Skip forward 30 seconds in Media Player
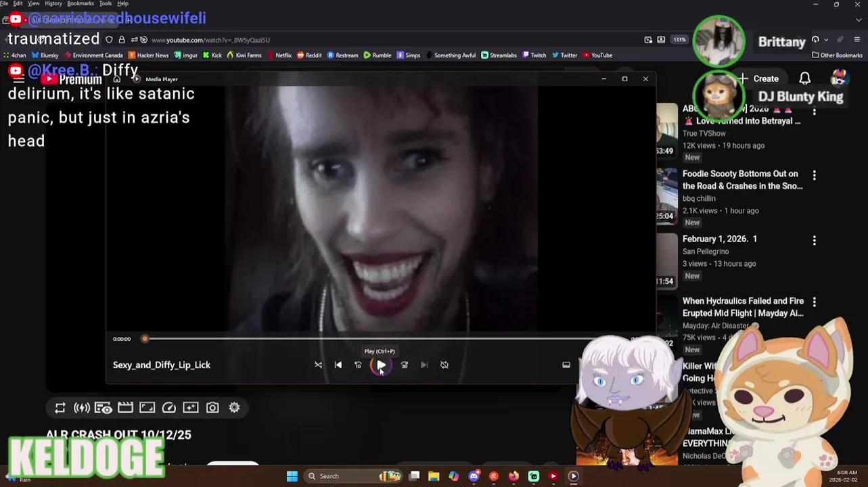Screen dimensions: 868x487 (x=405, y=365)
